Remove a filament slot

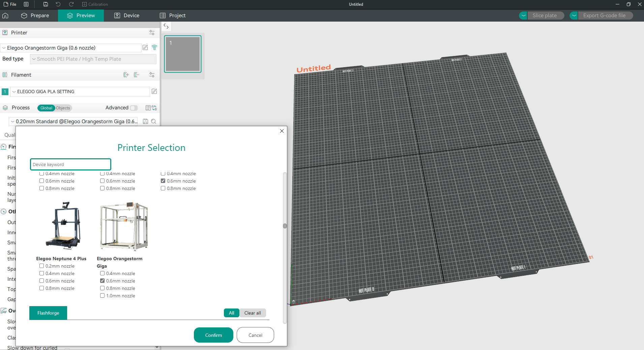137,75
